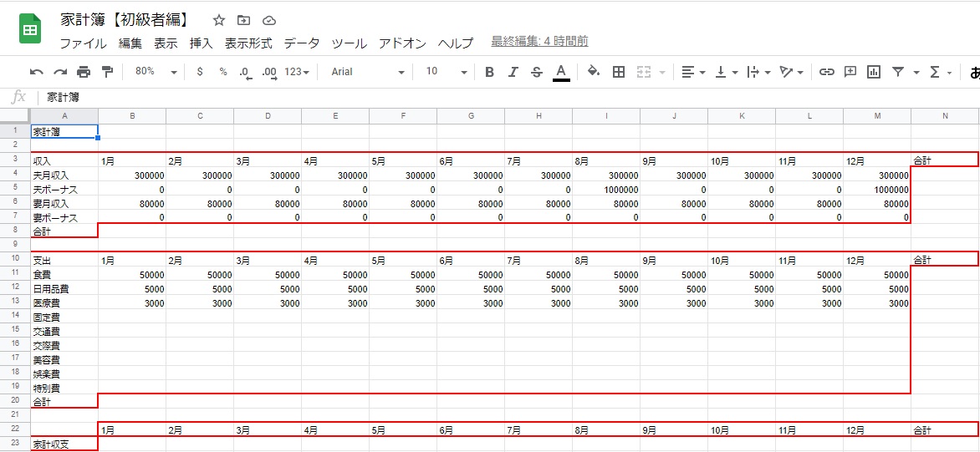This screenshot has width=980, height=452.
Task: Open the Arial font dropdown
Action: pyautogui.click(x=367, y=72)
